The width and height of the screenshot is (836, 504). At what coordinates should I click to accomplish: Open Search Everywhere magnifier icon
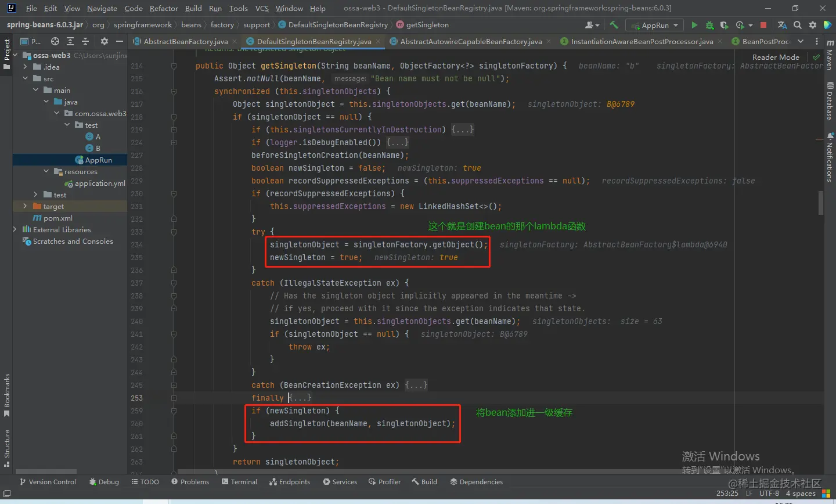point(798,25)
